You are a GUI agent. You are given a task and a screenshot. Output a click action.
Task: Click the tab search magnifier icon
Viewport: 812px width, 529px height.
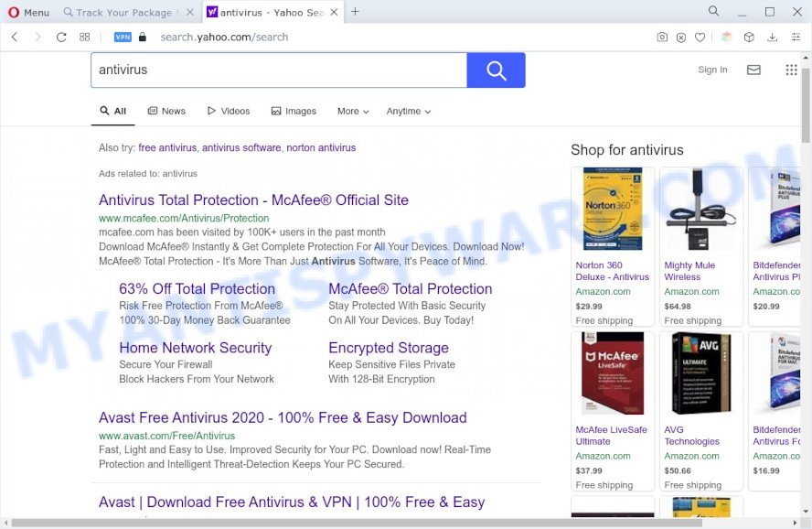coord(713,11)
